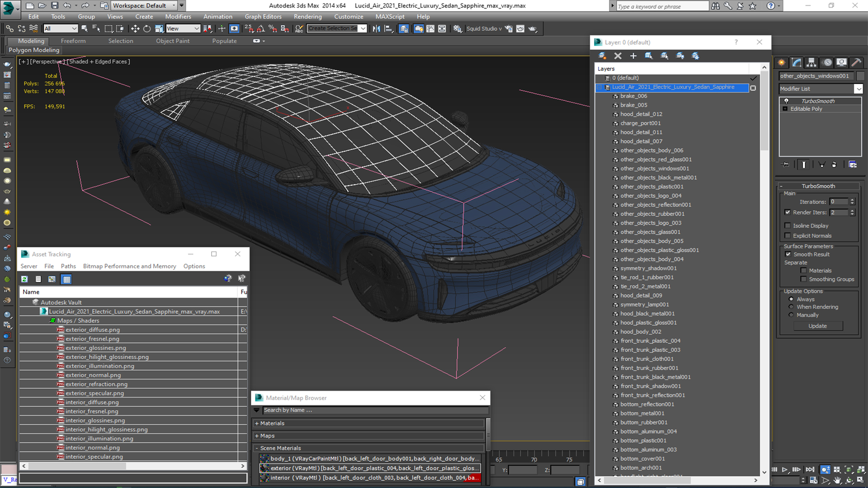Add new layer with plus icon
The image size is (868, 488).
(633, 56)
